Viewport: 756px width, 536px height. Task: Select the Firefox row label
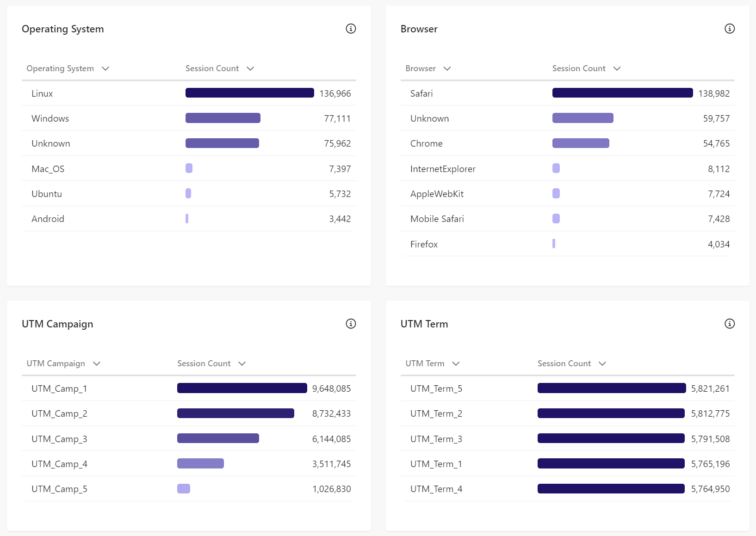click(424, 244)
